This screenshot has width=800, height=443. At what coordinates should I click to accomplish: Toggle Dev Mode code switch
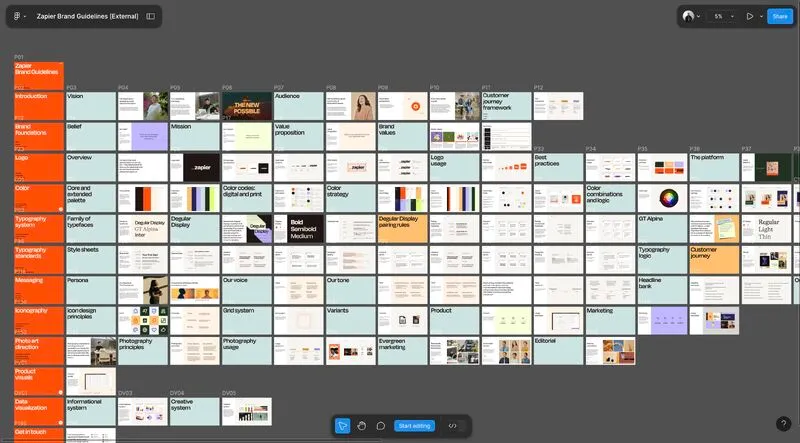point(453,426)
